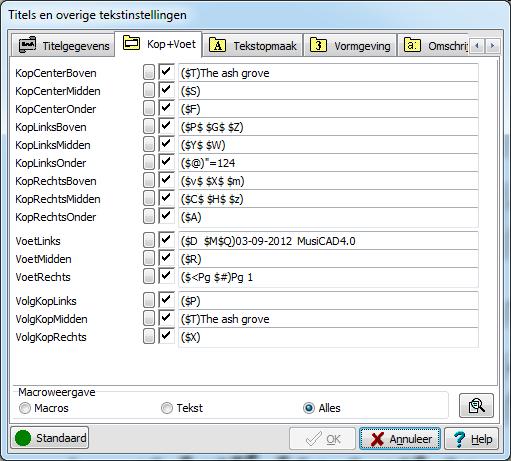Click the KopRechtsBoven field '($v$ $X$ $m)'
Viewport: 511px width, 461px height.
click(328, 181)
